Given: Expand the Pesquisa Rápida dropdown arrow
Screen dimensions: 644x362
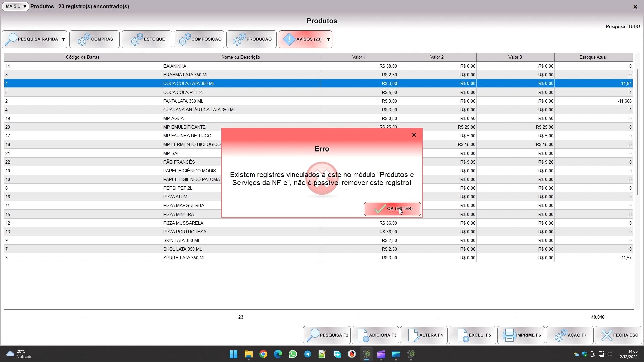Looking at the screenshot, I should [x=63, y=39].
